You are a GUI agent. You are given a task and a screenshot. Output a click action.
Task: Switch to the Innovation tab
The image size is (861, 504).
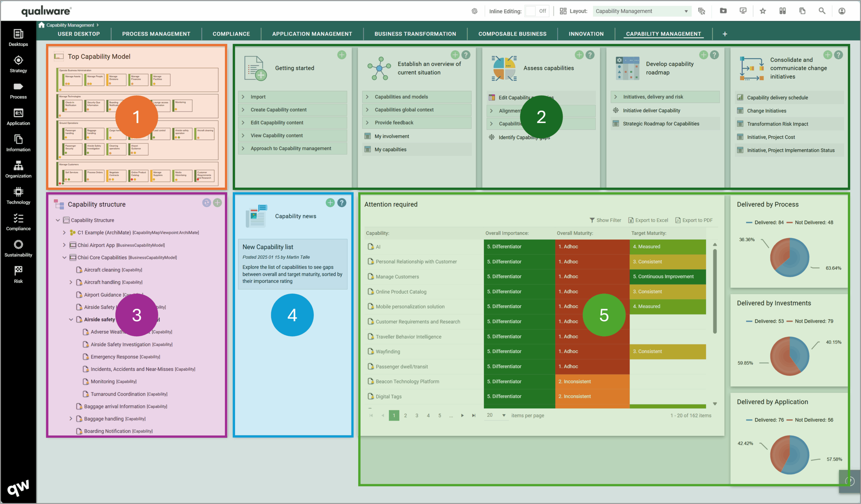pyautogui.click(x=586, y=34)
